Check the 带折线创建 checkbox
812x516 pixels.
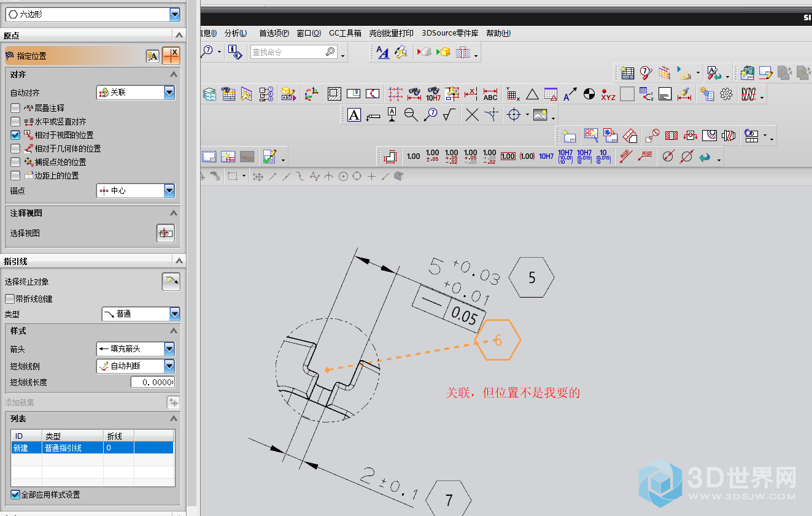tap(9, 299)
